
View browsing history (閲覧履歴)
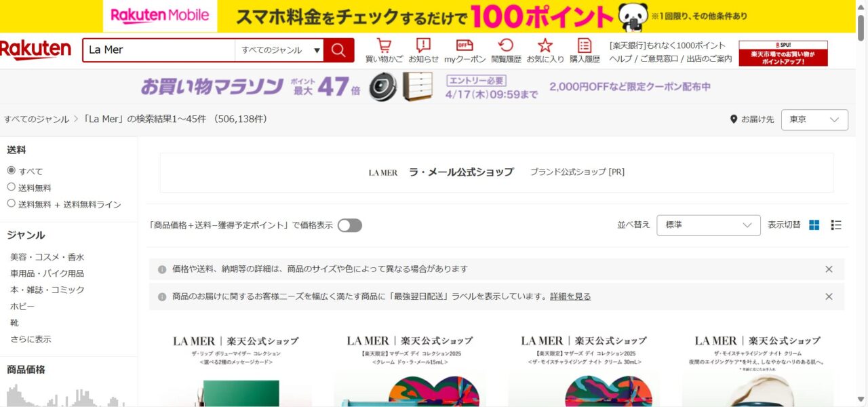pos(506,51)
